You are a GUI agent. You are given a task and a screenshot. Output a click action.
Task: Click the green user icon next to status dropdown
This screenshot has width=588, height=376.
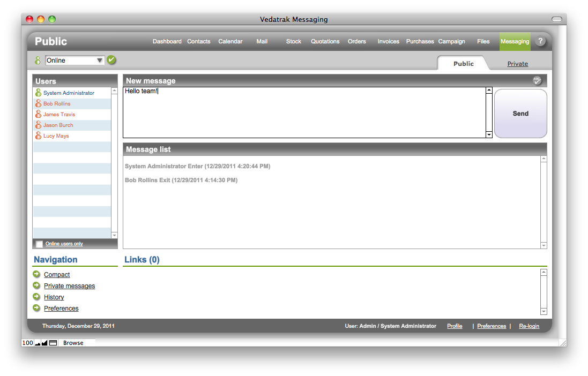(x=38, y=60)
